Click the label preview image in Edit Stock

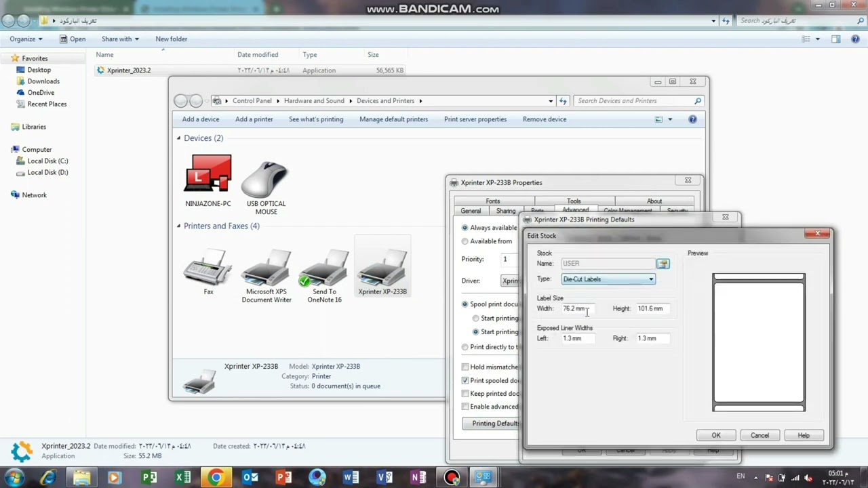[758, 342]
